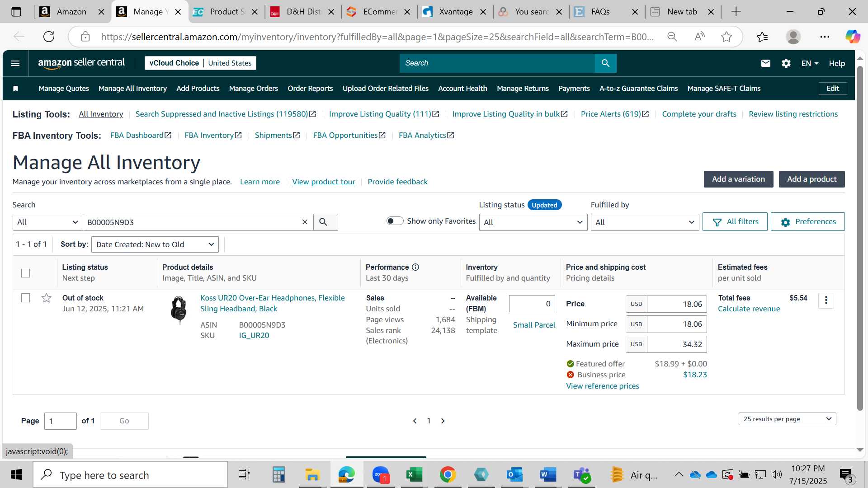Viewport: 868px width, 488px height.
Task: Open Outlook from the taskbar
Action: pos(514,475)
